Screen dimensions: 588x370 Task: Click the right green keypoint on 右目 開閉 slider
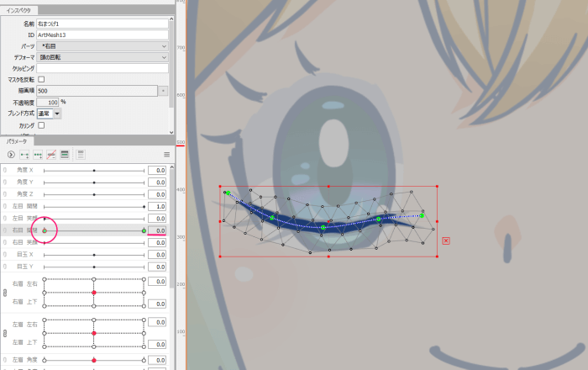click(144, 230)
